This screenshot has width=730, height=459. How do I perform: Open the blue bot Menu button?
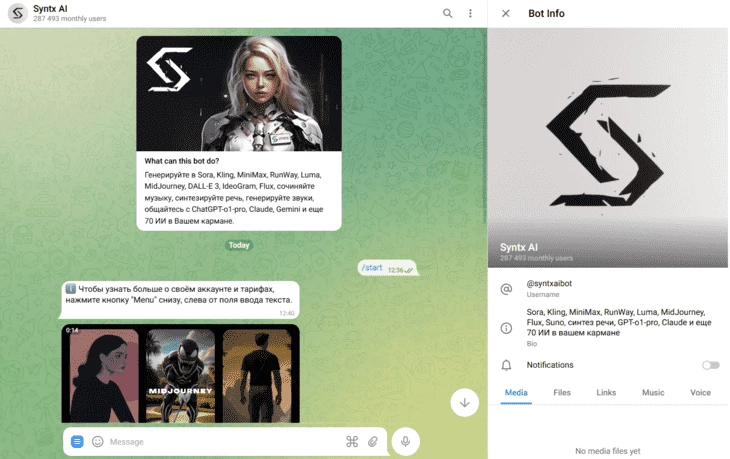(77, 441)
